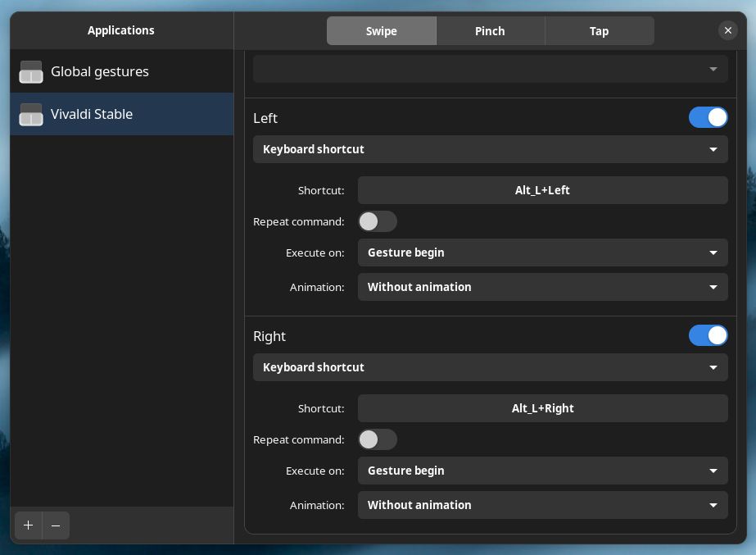The image size is (756, 555).
Task: Select the Swipe tab
Action: (x=381, y=30)
